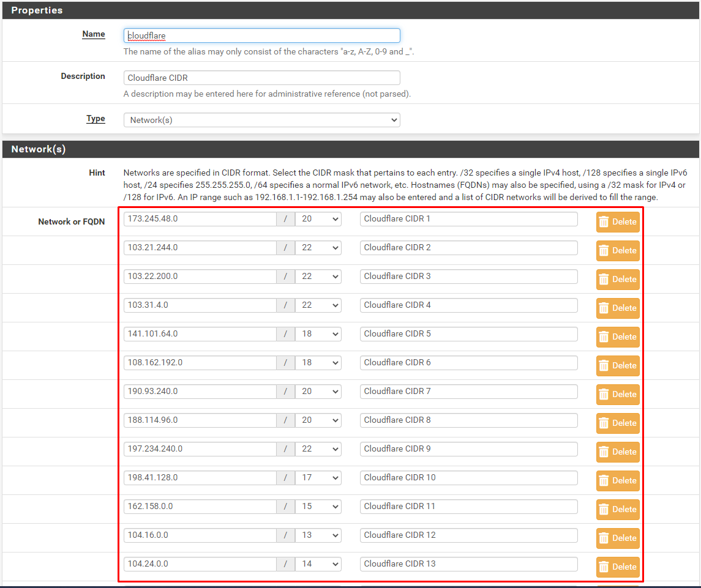Open mask selector for 108.162.192.0
The image size is (701, 588).
pos(318,363)
